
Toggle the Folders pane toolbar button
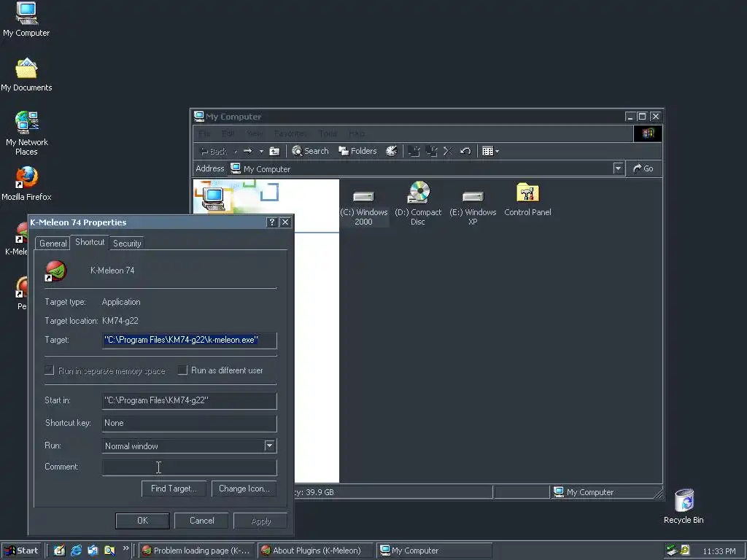point(357,151)
